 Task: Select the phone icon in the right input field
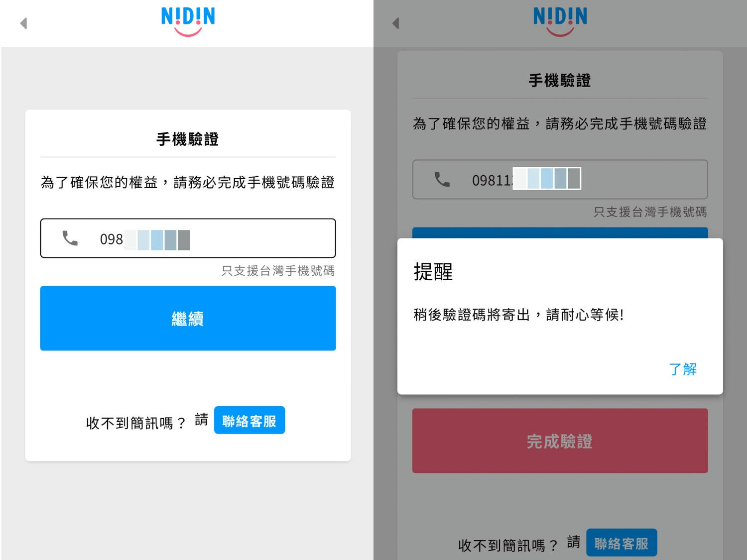(442, 179)
